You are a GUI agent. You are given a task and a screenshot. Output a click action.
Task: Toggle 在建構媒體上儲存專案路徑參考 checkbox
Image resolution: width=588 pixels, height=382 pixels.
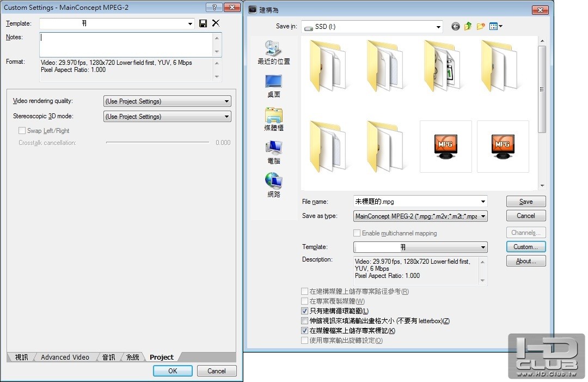[304, 291]
